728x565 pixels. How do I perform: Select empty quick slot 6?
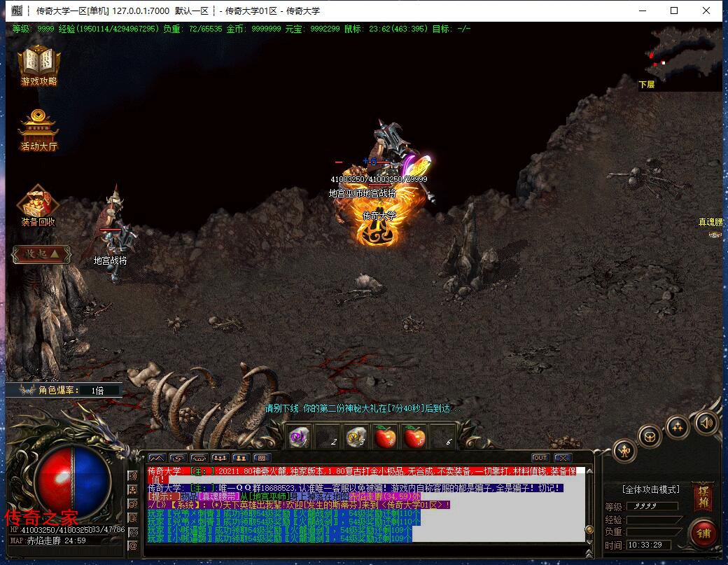pyautogui.click(x=443, y=437)
